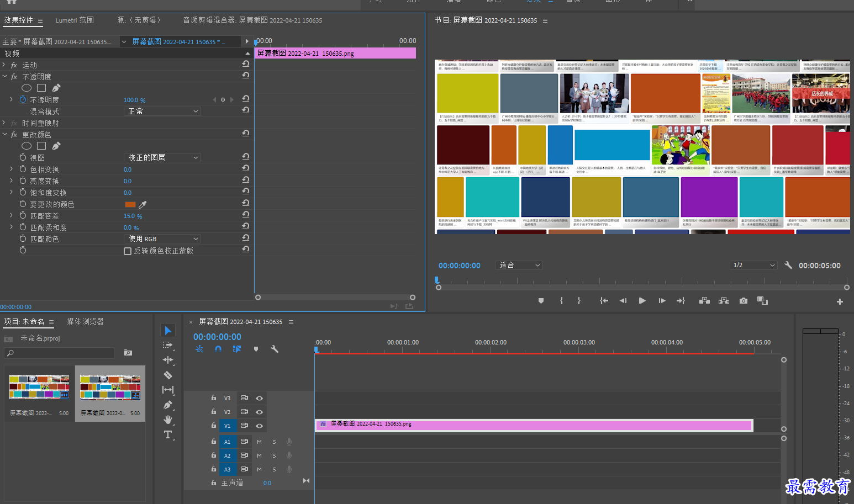This screenshot has height=504, width=854.
Task: Switch to the Lumetri Scopes tab
Action: click(75, 20)
